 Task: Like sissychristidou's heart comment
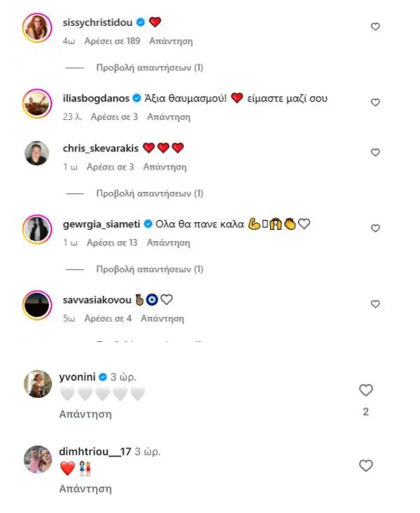click(375, 27)
